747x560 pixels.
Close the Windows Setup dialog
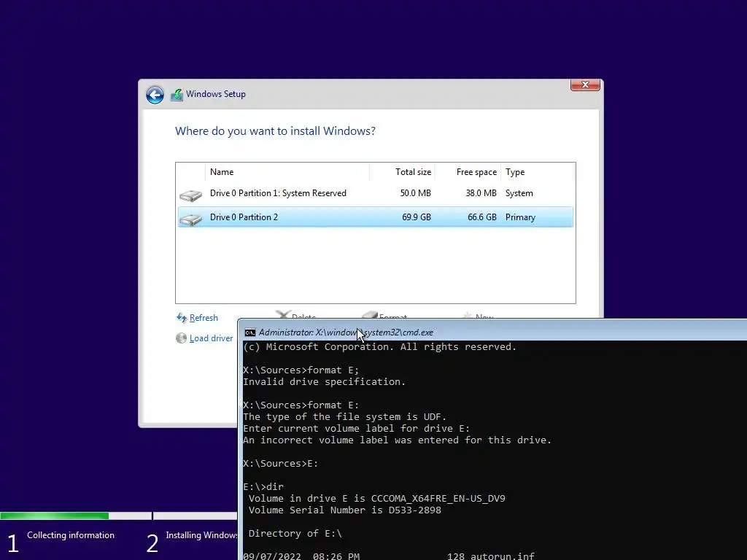pyautogui.click(x=585, y=85)
